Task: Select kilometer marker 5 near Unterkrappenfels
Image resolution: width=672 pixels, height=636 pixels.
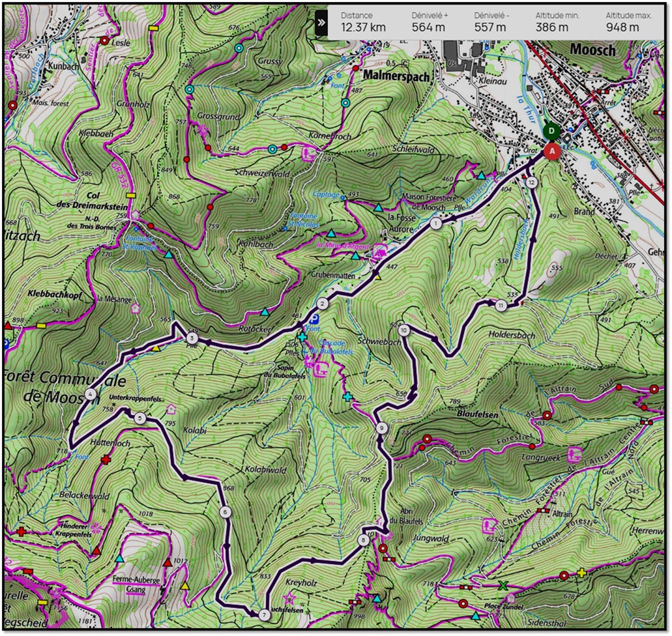Action: tap(139, 418)
